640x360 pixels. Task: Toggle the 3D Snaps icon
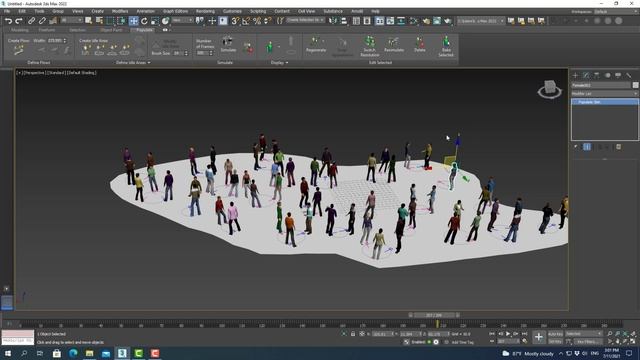(x=235, y=21)
